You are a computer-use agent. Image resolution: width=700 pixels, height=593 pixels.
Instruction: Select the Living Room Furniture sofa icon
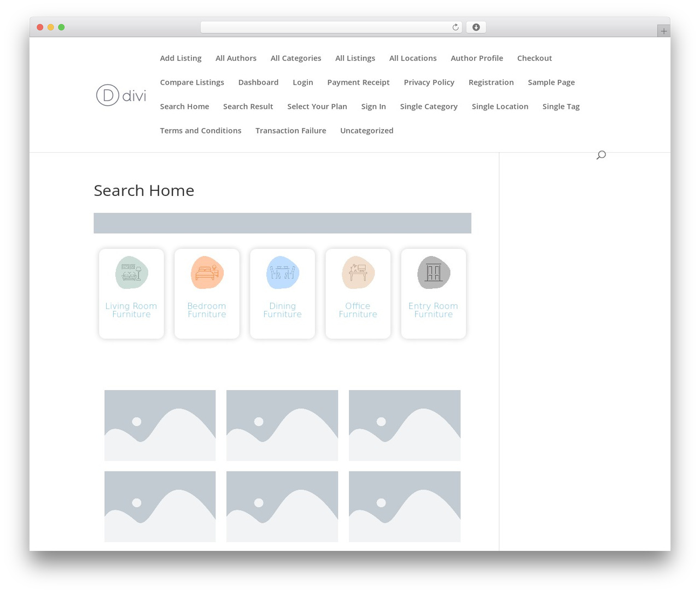click(131, 272)
